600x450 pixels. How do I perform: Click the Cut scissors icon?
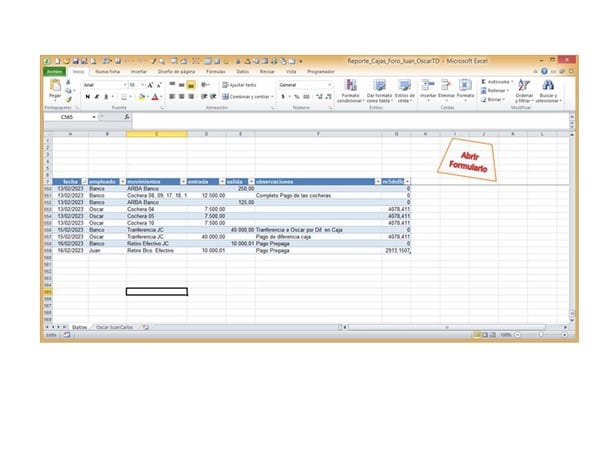pos(68,82)
